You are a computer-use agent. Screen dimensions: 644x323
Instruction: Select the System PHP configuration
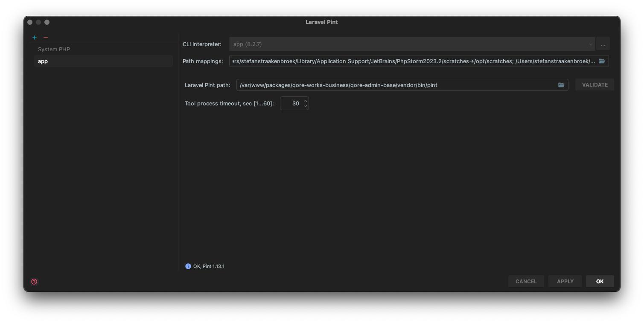coord(54,49)
